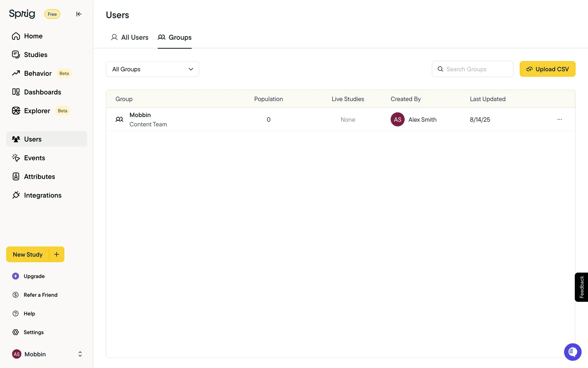This screenshot has width=588, height=368.
Task: Open Studies from the sidebar
Action: coord(36,55)
